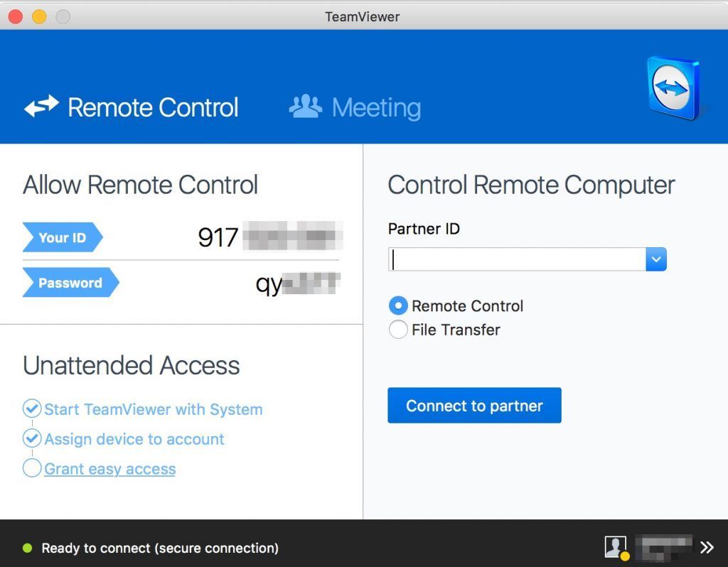Click the blurred account name in status bar
The width and height of the screenshot is (728, 567).
point(664,548)
